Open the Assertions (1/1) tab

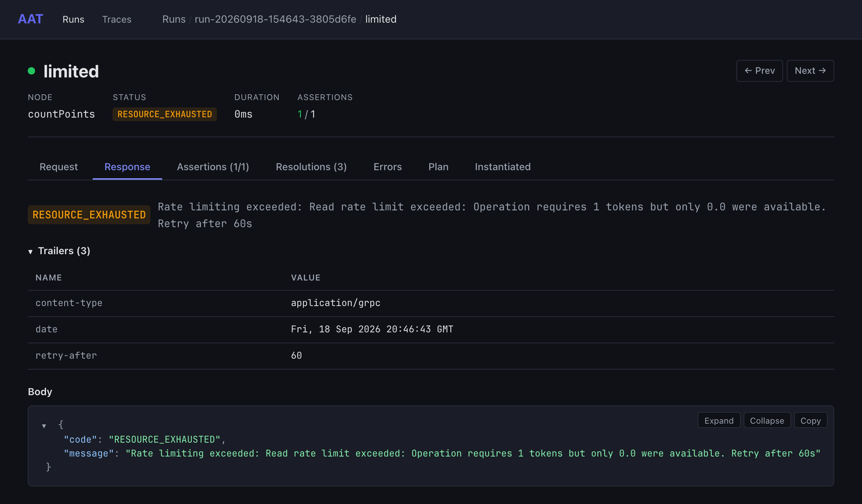[213, 167]
